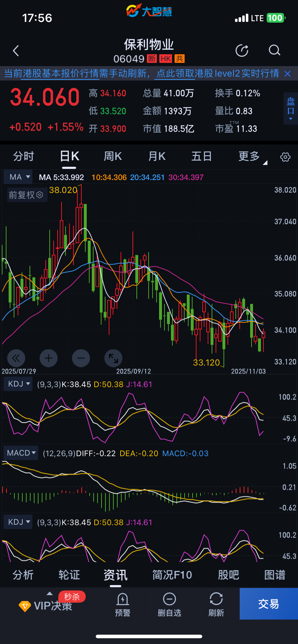Open the second KDJ indicator dropdown
The width and height of the screenshot is (298, 644).
18,522
